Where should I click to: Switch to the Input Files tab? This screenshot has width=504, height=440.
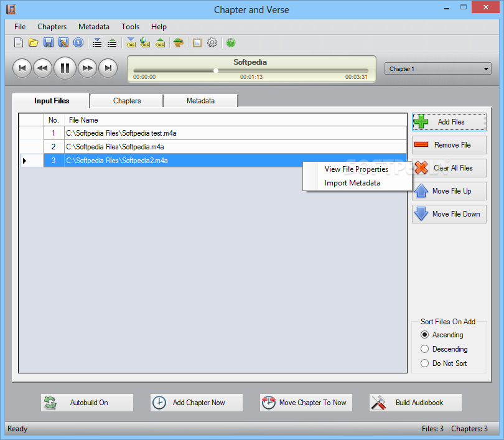pos(52,101)
